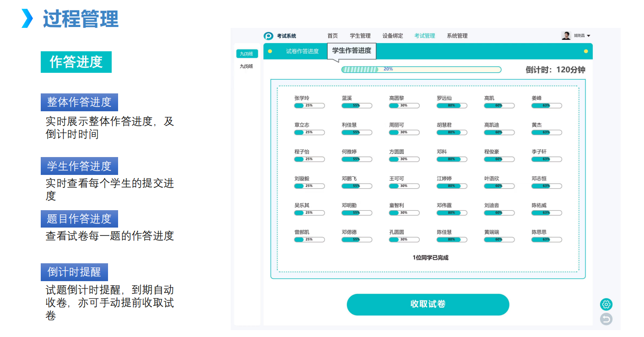Click 张学玲's 25% progress bar

pos(309,106)
